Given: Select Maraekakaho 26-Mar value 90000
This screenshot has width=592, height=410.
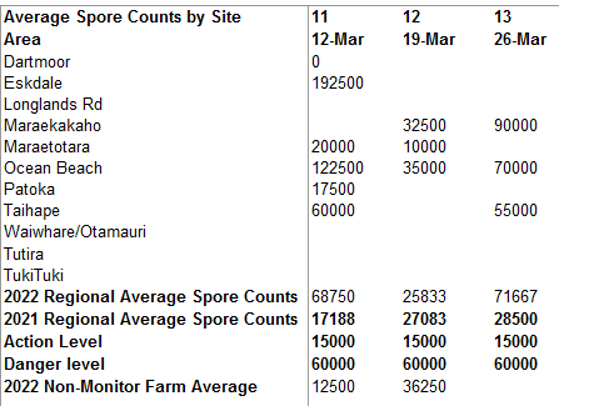Looking at the screenshot, I should [x=516, y=125].
